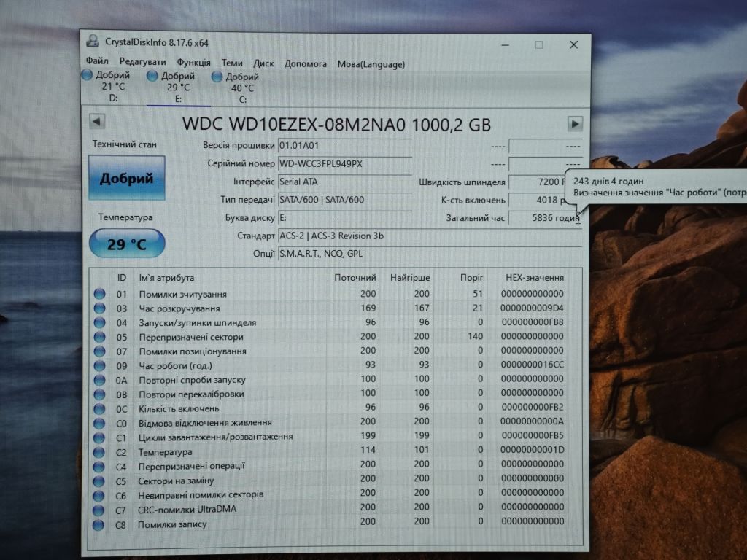
Task: Click the Добрий health status button
Action: [x=127, y=178]
